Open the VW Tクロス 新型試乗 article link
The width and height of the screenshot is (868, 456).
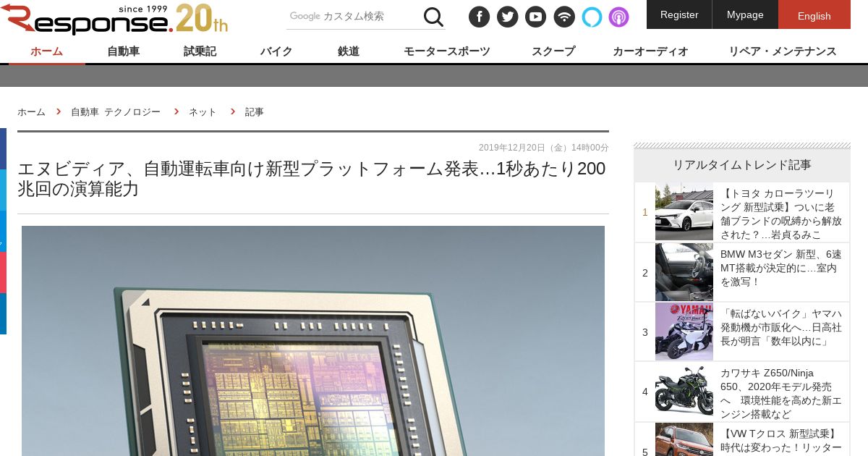coord(781,441)
